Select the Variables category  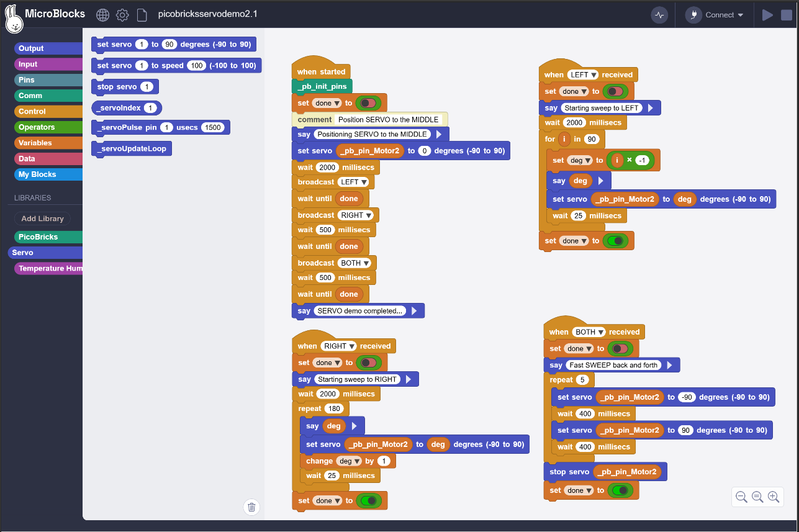pos(48,143)
